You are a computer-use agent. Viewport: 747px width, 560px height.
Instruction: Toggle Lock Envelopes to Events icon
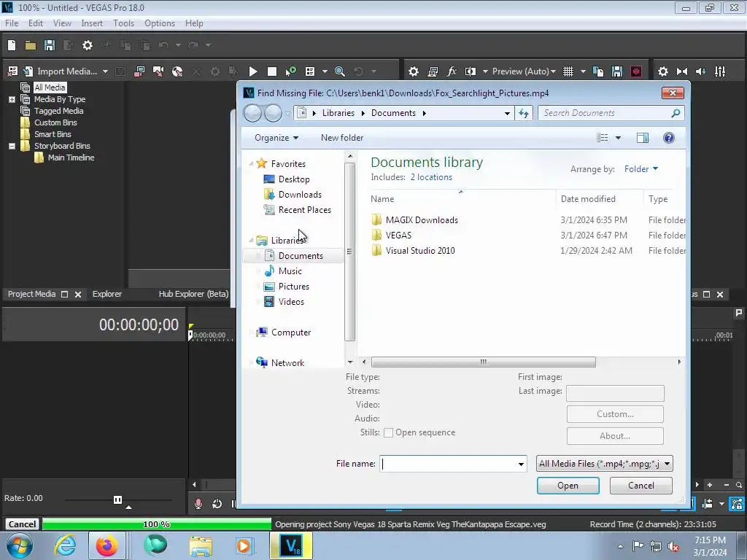[x=737, y=504]
